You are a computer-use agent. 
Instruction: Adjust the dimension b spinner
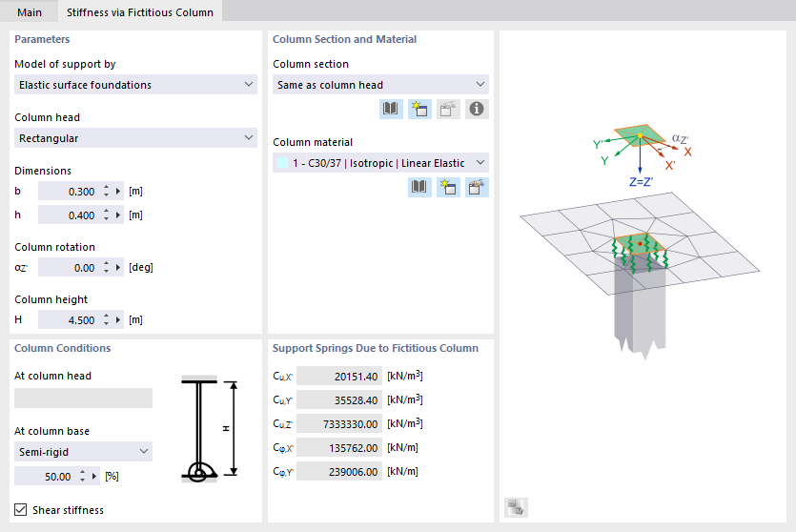[106, 192]
